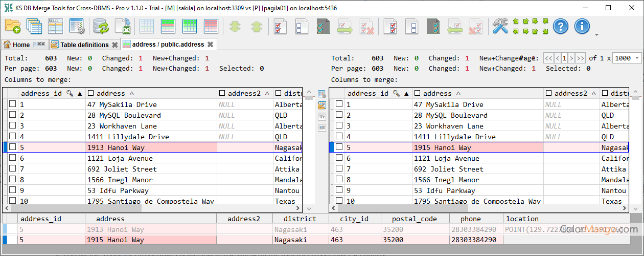Screen dimensions: 644x256
Task: Click the first uncheck-all document icon
Action: click(x=302, y=26)
